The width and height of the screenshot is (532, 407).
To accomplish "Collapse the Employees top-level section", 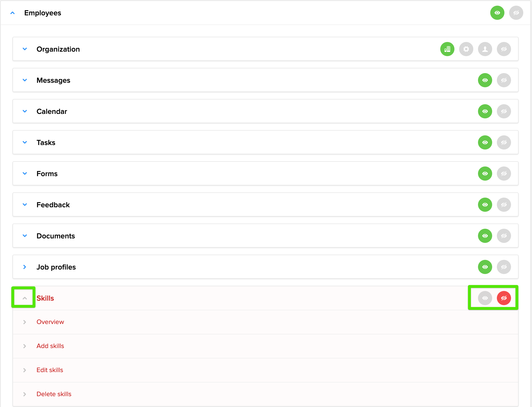I will coord(12,13).
